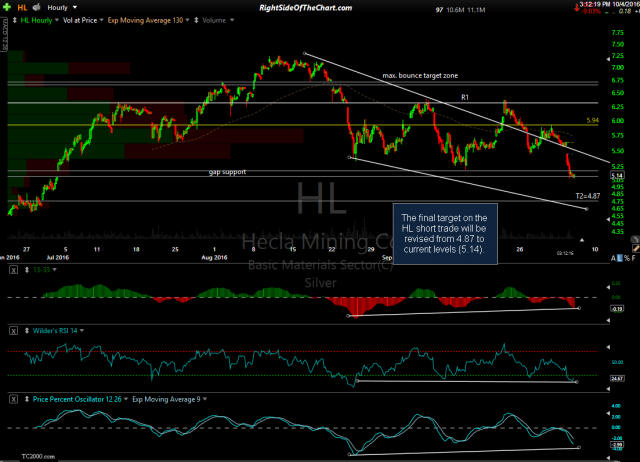Click the RSI value tag 24.67
The image size is (640, 462).
(x=617, y=378)
